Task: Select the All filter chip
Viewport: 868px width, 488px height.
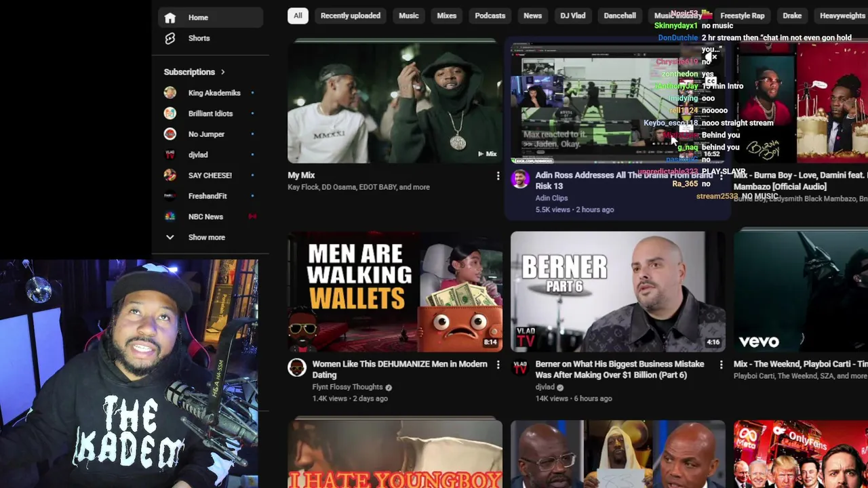Action: [x=298, y=16]
